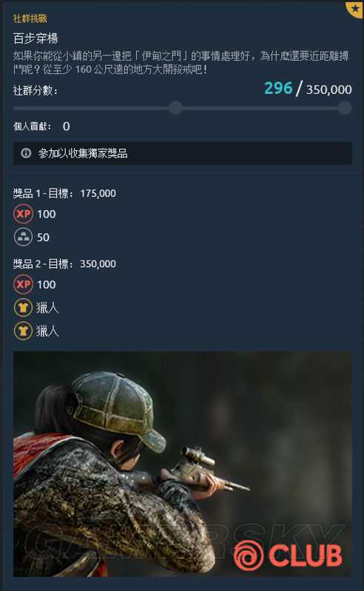This screenshot has height=591, width=364.
Task: Click the sniper hunter artwork image
Action: 183,464
